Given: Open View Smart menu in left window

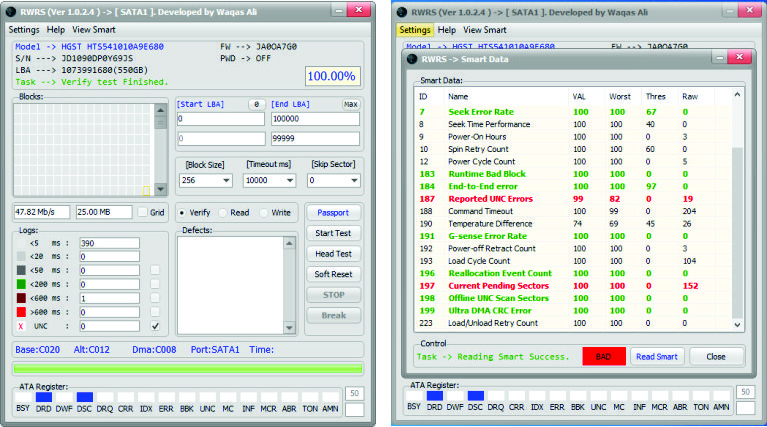Looking at the screenshot, I should (94, 30).
